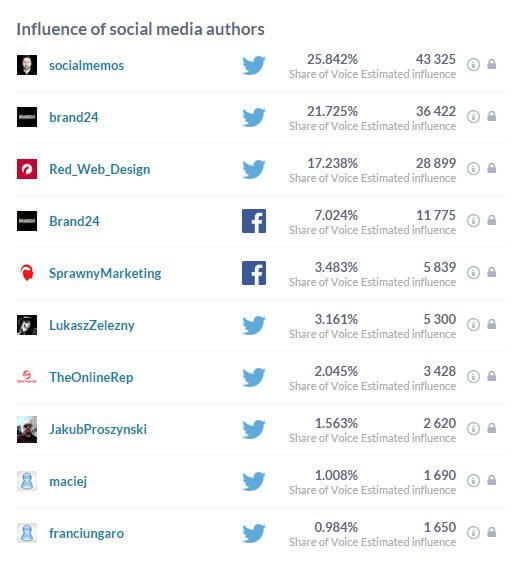Click the red Red_Web_Design logo thumbnail

point(27,169)
